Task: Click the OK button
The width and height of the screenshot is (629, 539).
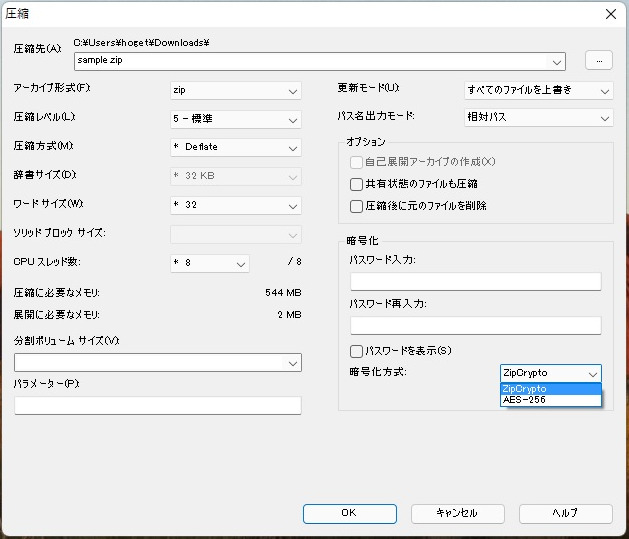Action: pyautogui.click(x=350, y=514)
